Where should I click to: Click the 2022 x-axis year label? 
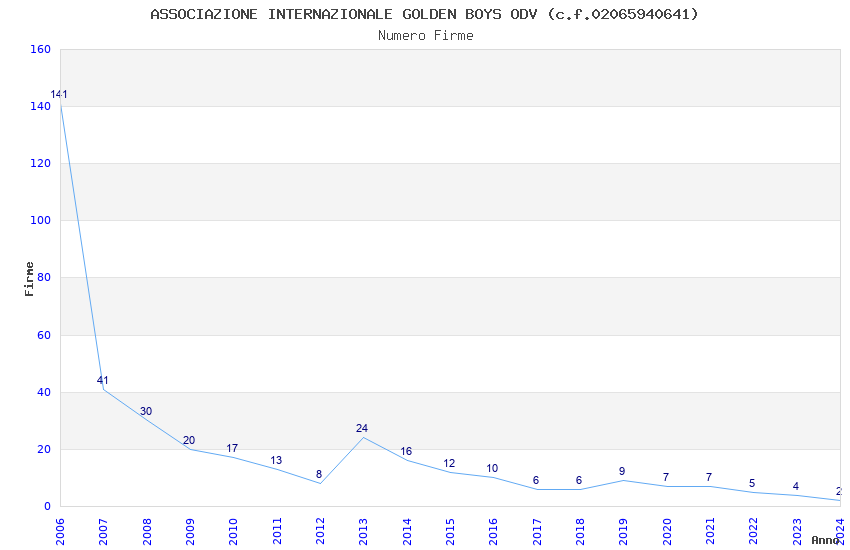(754, 531)
